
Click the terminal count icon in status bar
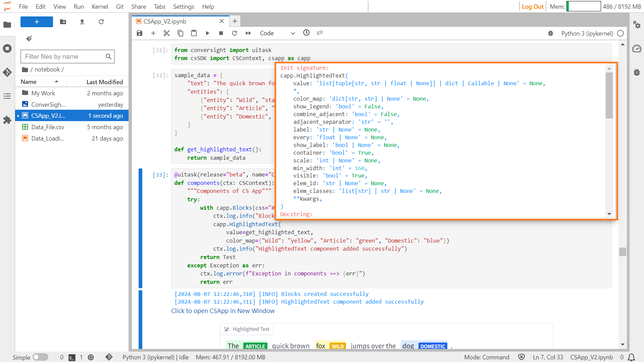click(x=72, y=357)
